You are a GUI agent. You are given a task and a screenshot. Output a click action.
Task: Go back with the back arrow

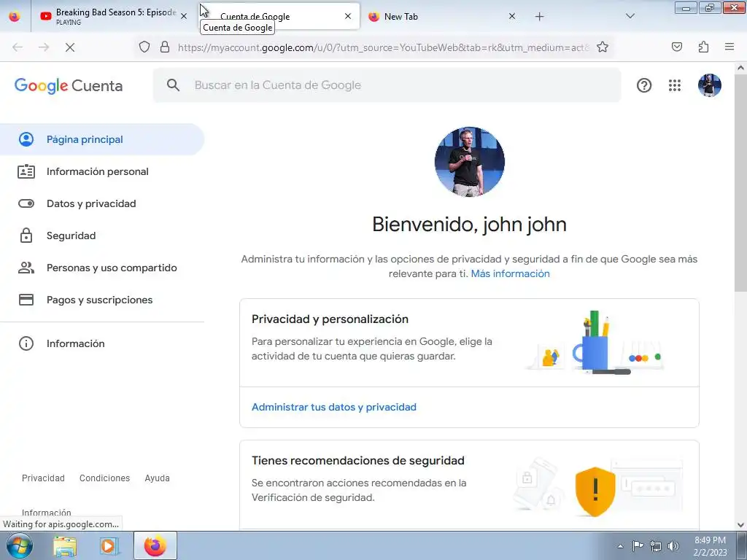tap(18, 47)
